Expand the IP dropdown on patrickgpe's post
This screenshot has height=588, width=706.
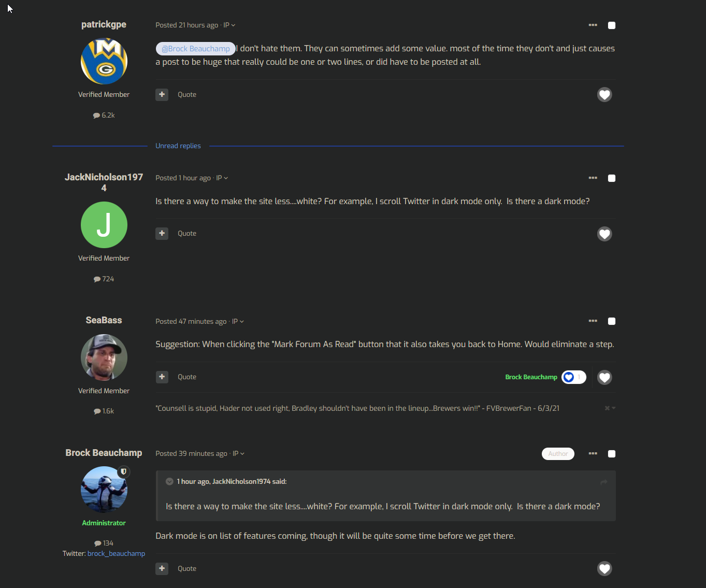pos(229,25)
